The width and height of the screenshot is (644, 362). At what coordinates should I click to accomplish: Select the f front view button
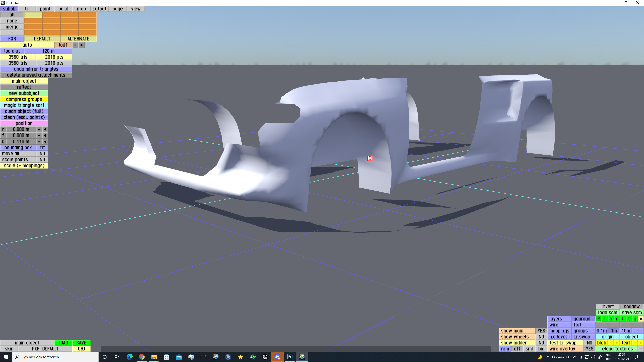click(605, 319)
